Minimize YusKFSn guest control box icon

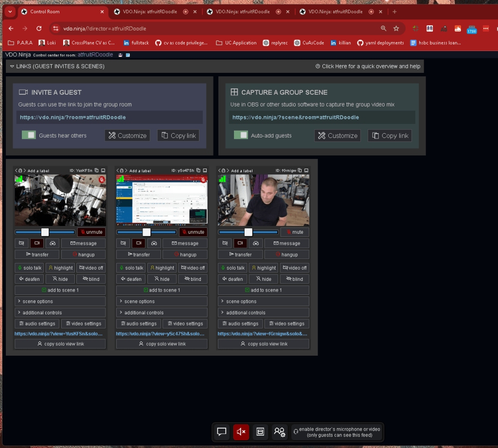click(103, 171)
